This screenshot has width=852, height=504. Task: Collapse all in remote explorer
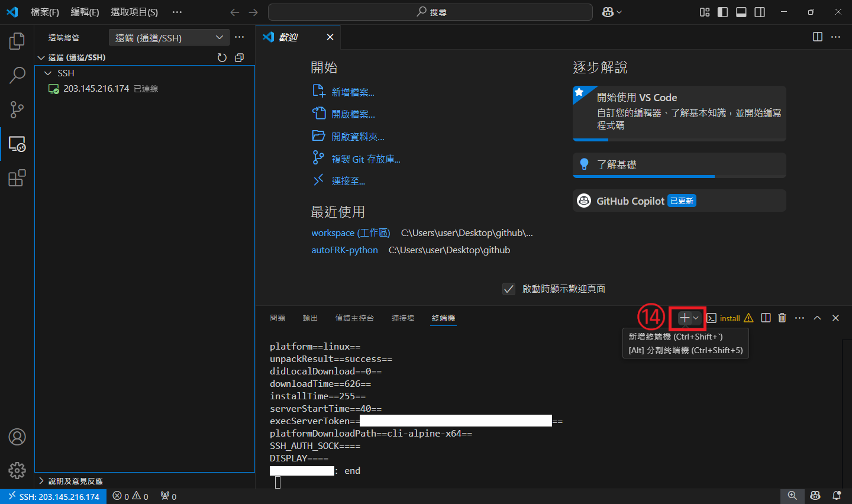tap(239, 57)
